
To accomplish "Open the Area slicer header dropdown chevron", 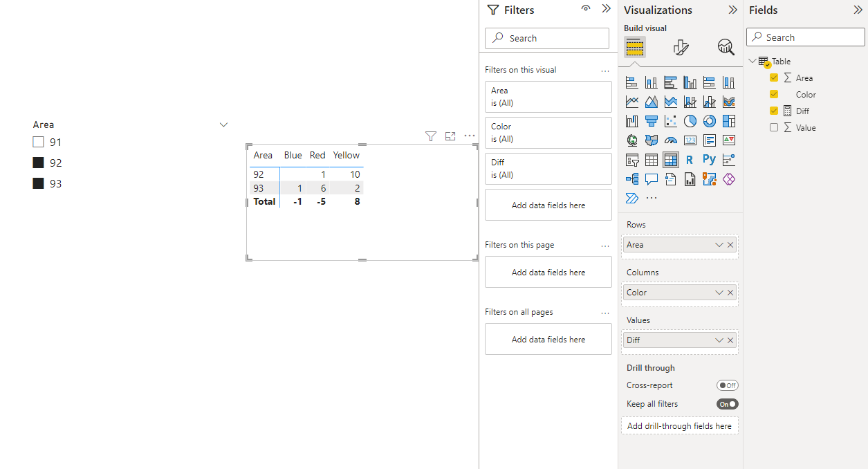I will 223,125.
